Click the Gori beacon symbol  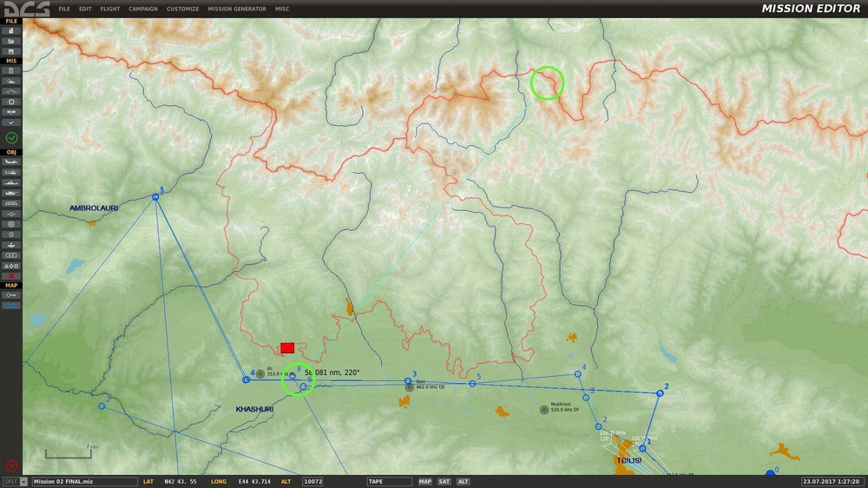tap(409, 387)
